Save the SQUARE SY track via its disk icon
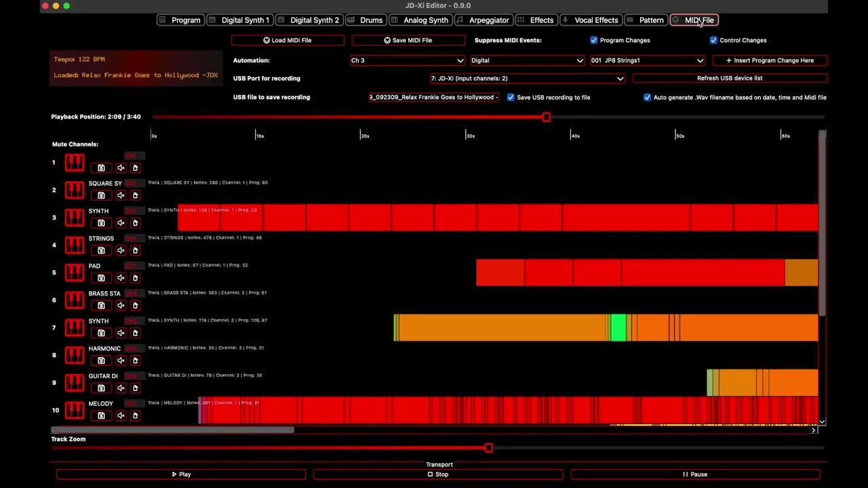 (x=101, y=195)
